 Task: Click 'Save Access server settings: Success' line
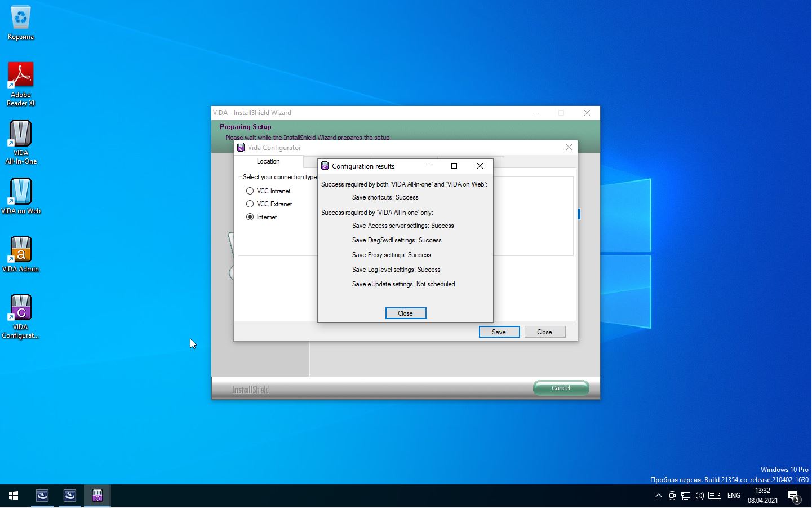point(403,226)
